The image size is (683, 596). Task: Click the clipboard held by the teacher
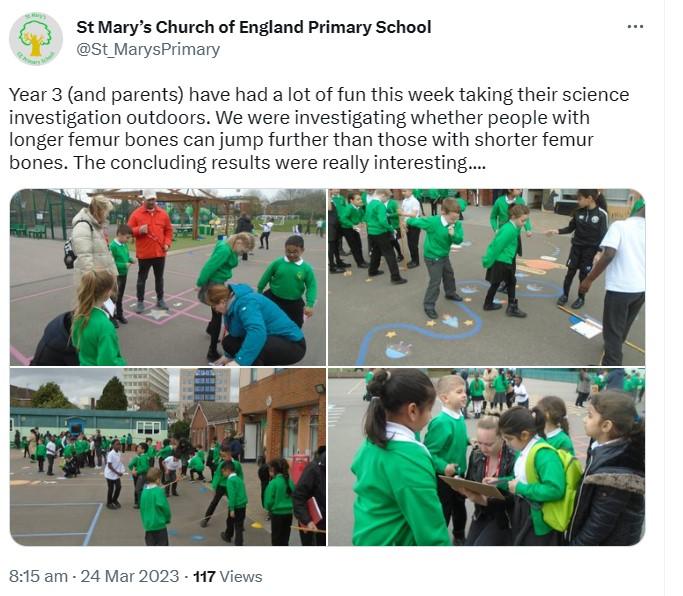click(472, 487)
